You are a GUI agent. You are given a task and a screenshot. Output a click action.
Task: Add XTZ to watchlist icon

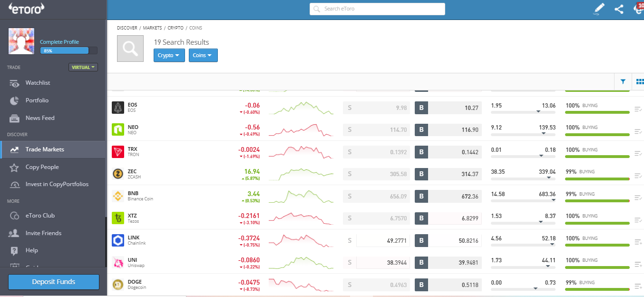tap(638, 220)
